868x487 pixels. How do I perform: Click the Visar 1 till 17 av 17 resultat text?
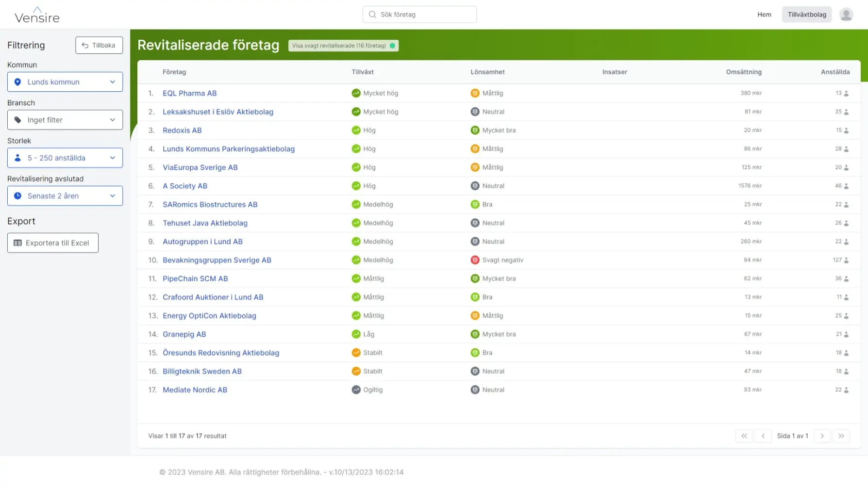click(187, 436)
